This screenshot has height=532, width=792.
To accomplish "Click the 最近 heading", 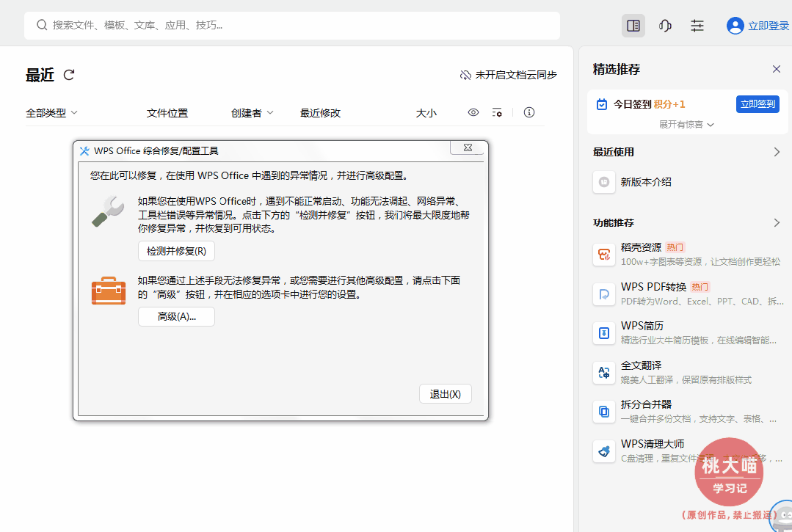I will pos(40,75).
